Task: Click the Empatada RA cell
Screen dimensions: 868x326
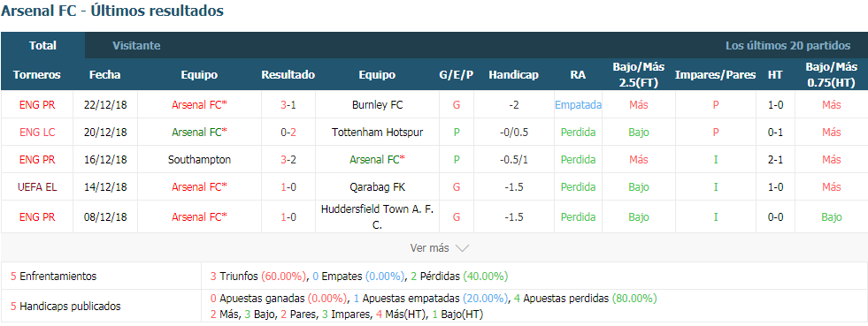Action: (x=578, y=104)
